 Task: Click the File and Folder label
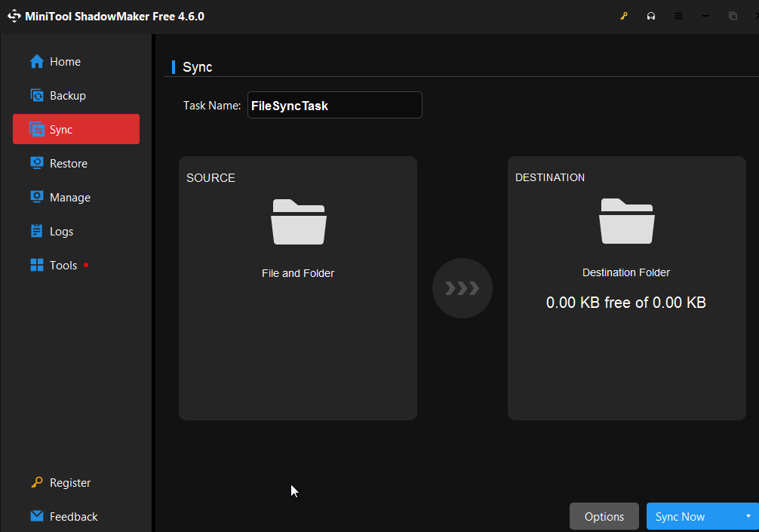pyautogui.click(x=298, y=273)
